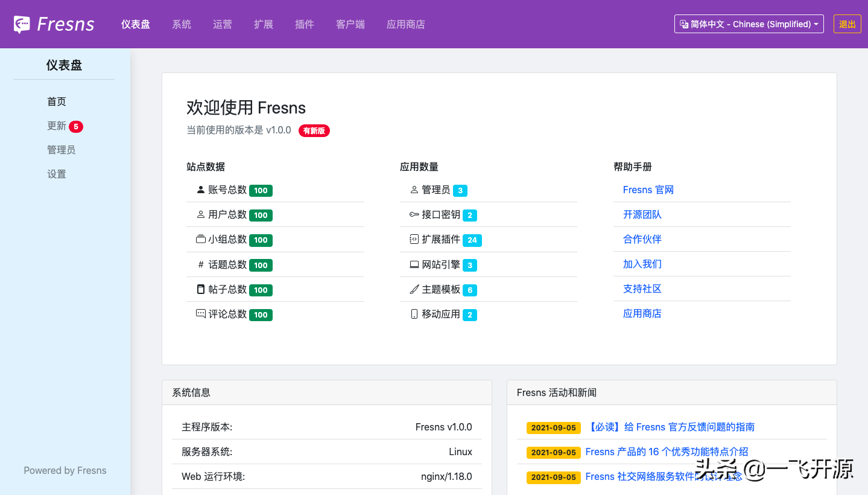Click the 接口密钥 count badge 2
The image size is (868, 495).
pos(470,216)
